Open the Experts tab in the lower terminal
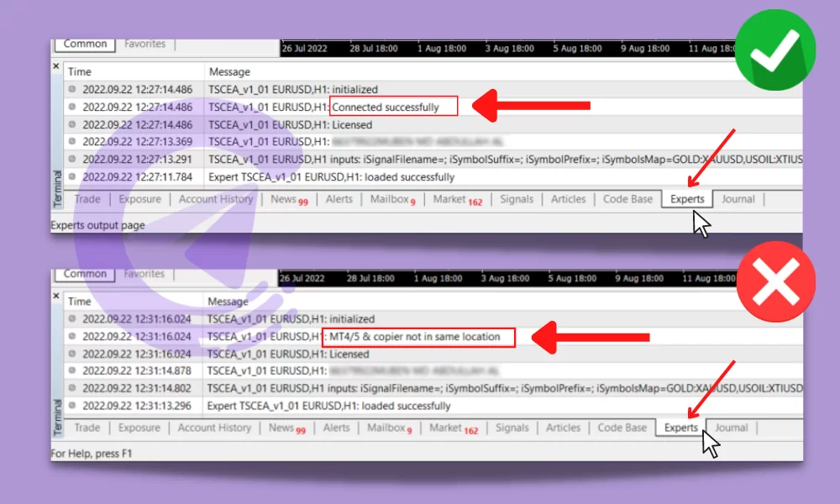The width and height of the screenshot is (840, 504). (680, 428)
